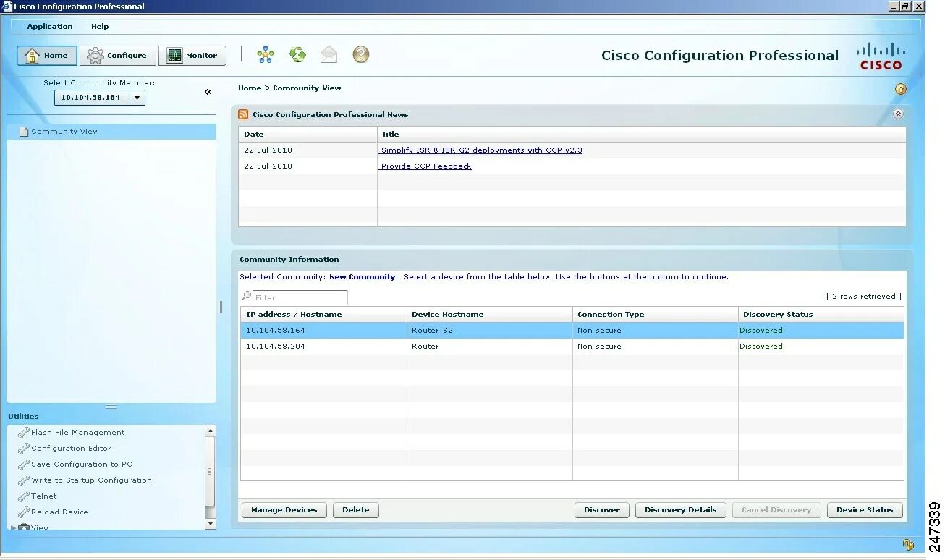Sort by Connection Type column header

(656, 315)
